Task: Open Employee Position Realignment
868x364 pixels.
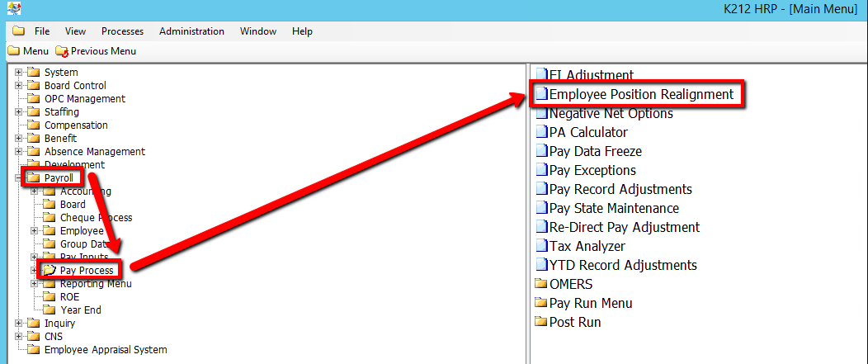Action: coord(641,94)
